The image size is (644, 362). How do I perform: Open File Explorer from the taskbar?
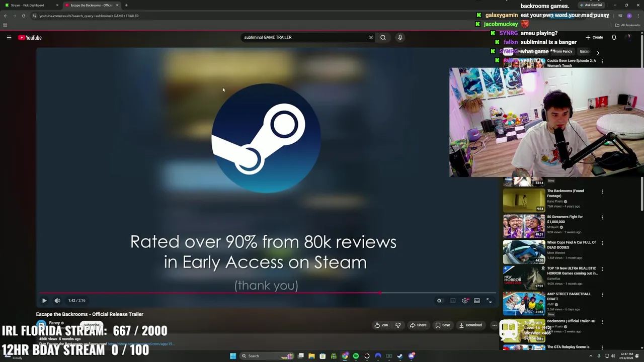(x=311, y=356)
